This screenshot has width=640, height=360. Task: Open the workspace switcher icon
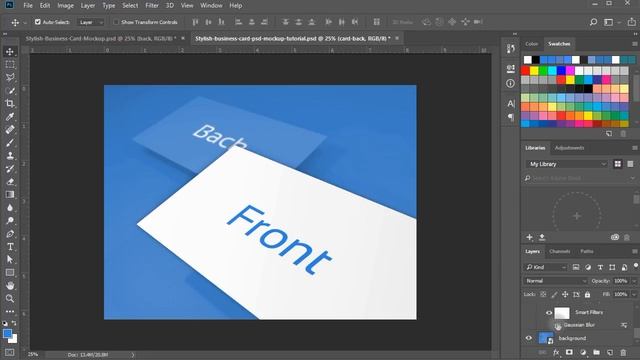point(609,22)
